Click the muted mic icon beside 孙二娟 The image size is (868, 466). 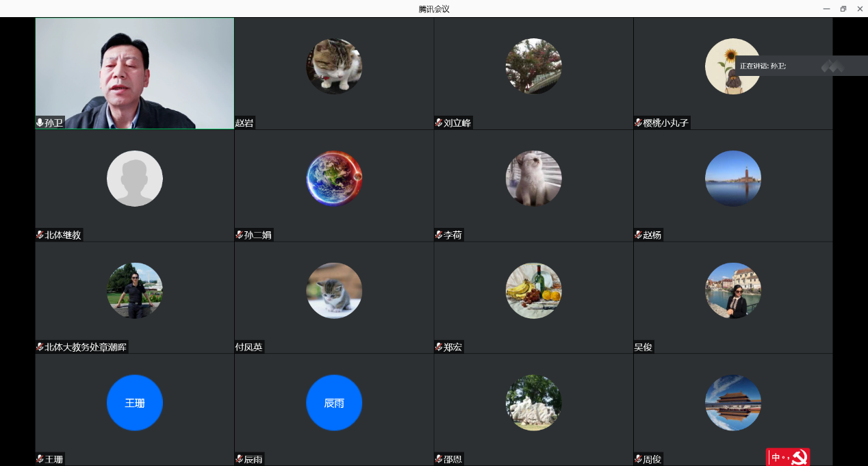click(240, 235)
